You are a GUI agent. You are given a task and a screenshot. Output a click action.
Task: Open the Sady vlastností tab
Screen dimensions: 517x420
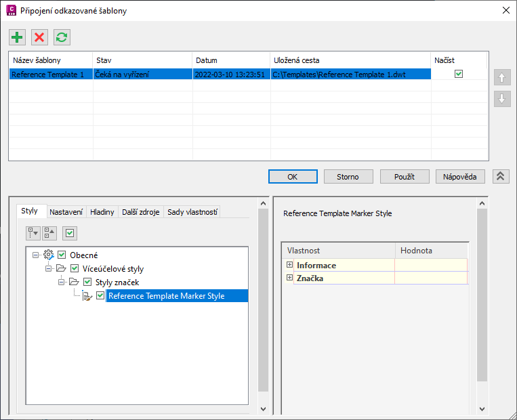click(x=192, y=212)
